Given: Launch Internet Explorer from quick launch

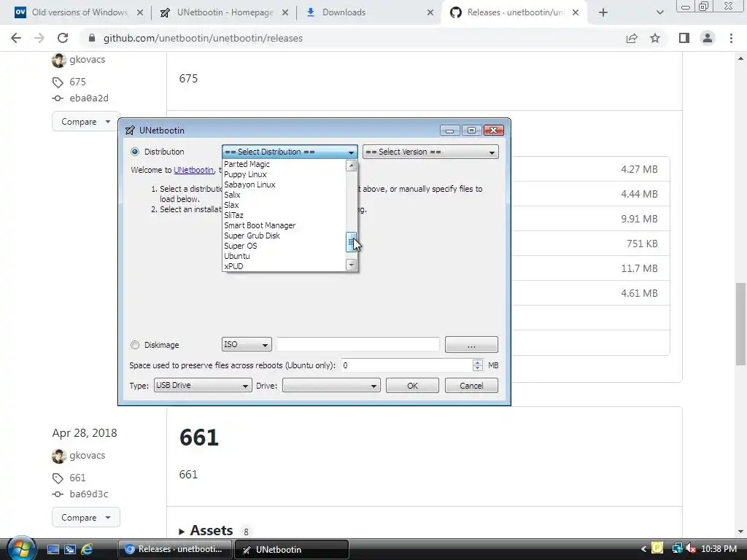Looking at the screenshot, I should click(87, 550).
